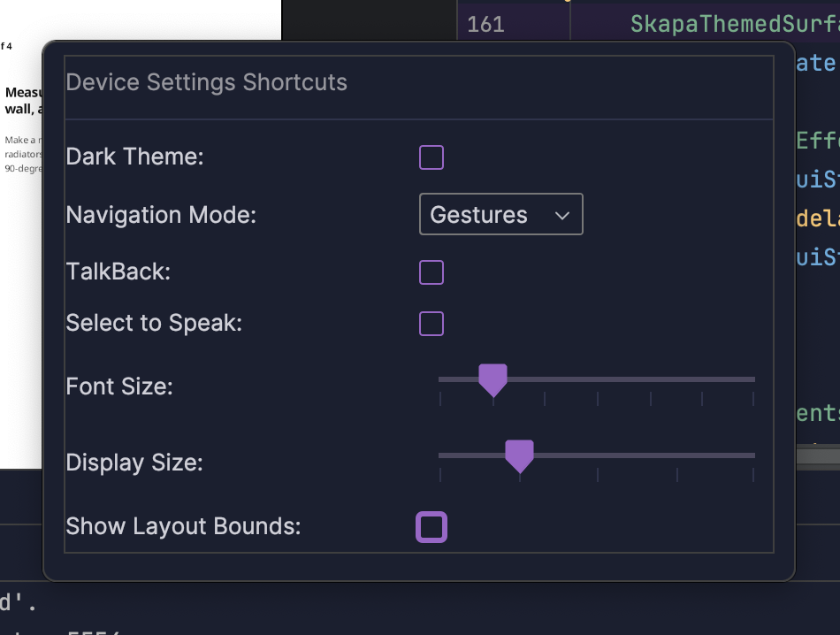Enable the Dark Theme checkbox
The width and height of the screenshot is (840, 635).
431,158
